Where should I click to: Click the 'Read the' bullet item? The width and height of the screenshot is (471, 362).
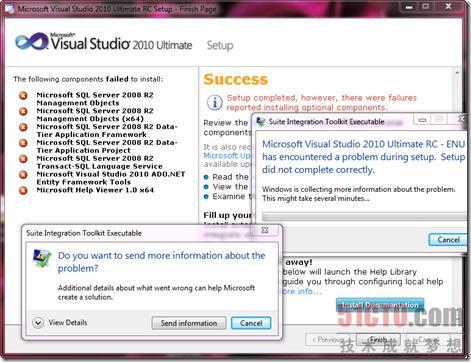click(227, 177)
